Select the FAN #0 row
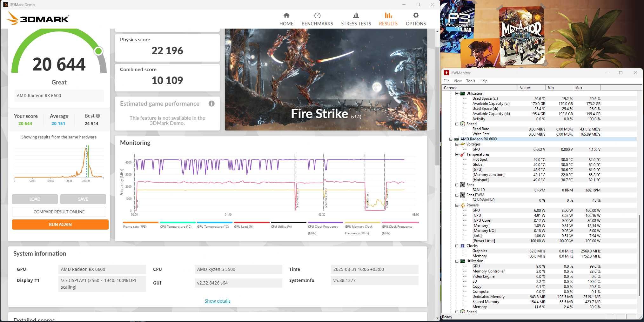 coord(539,190)
